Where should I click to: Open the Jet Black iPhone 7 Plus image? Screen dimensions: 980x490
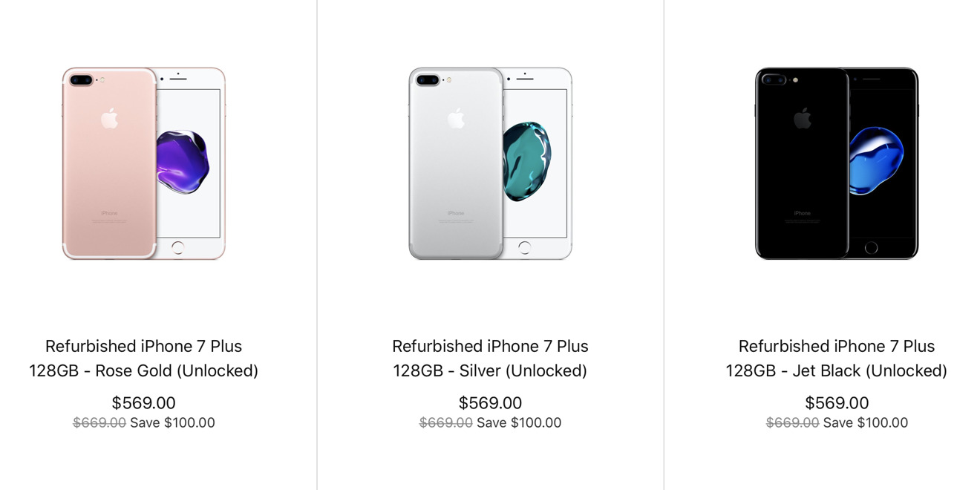pos(837,163)
